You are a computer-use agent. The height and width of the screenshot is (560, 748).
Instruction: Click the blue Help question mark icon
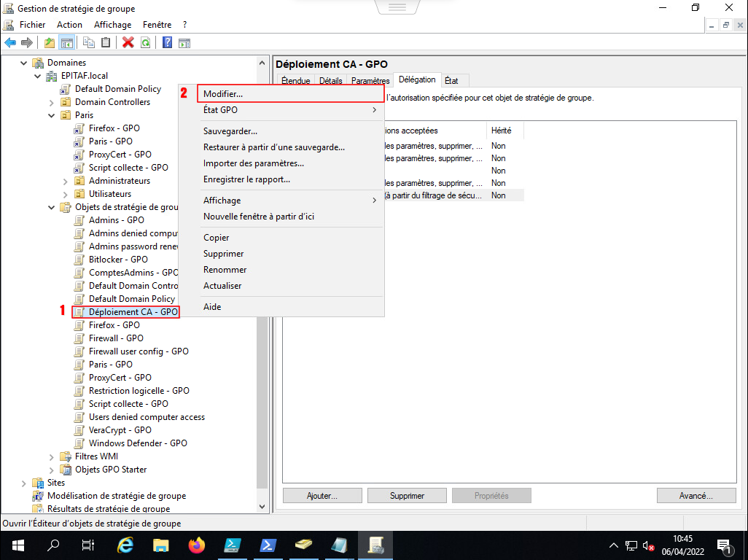(x=167, y=42)
